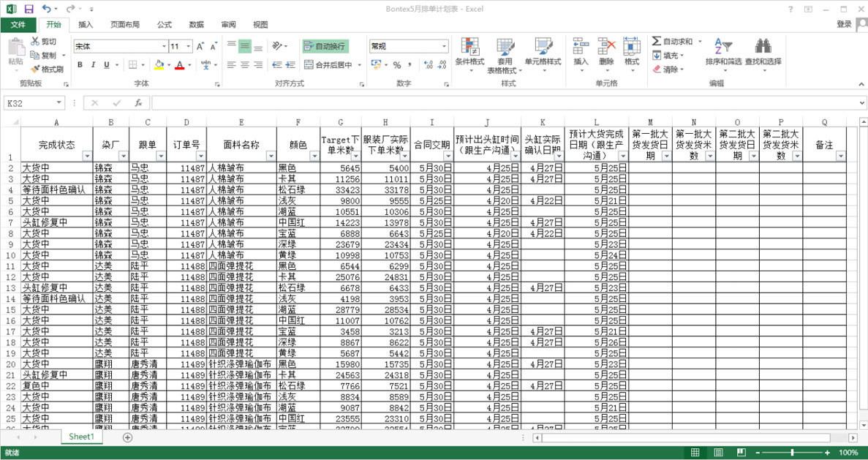Click the font color A icon
This screenshot has height=460, width=868.
179,65
